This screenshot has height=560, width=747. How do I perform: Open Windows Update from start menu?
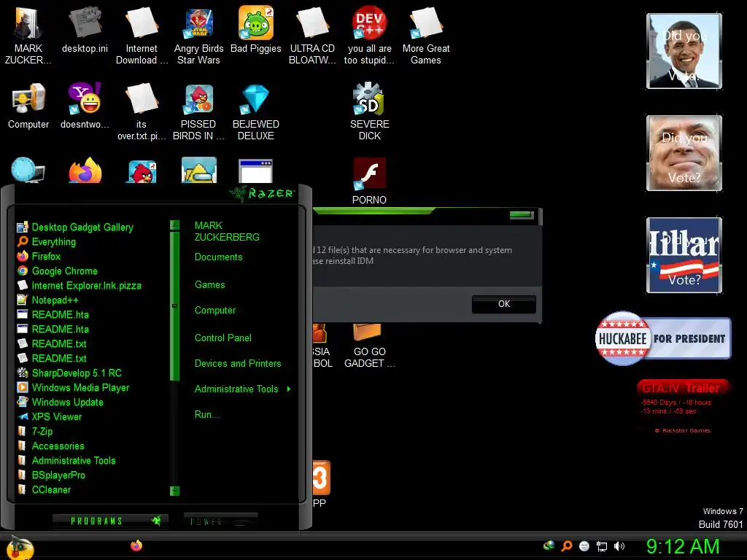pyautogui.click(x=61, y=402)
